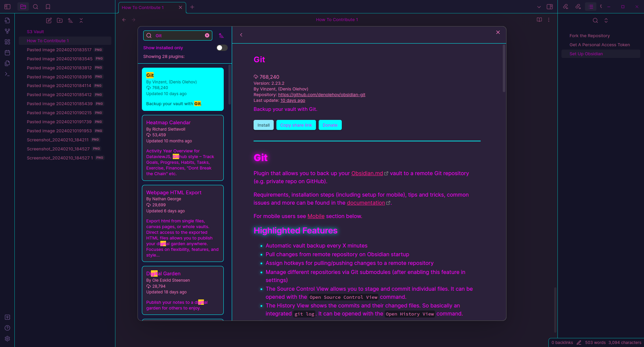The width and height of the screenshot is (644, 347).
Task: Create a new note in the file explorer
Action: pyautogui.click(x=49, y=20)
